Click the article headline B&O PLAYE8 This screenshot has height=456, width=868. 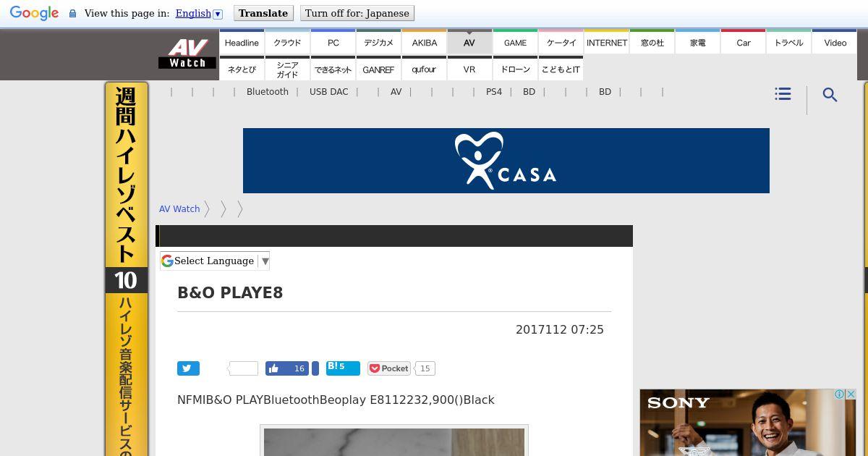(230, 292)
